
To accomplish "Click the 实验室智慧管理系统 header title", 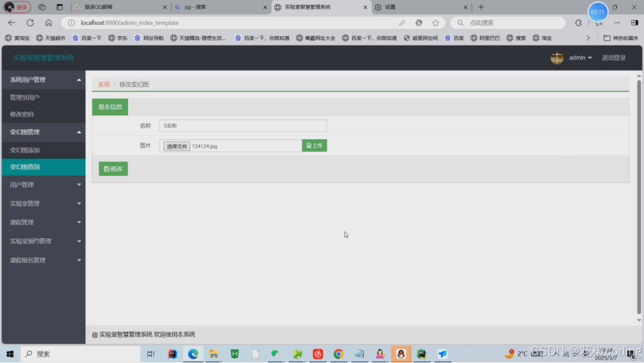I will (x=44, y=58).
